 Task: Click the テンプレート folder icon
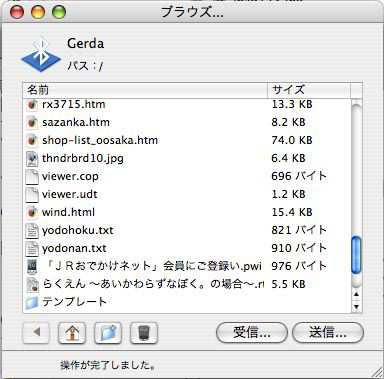pyautogui.click(x=32, y=302)
